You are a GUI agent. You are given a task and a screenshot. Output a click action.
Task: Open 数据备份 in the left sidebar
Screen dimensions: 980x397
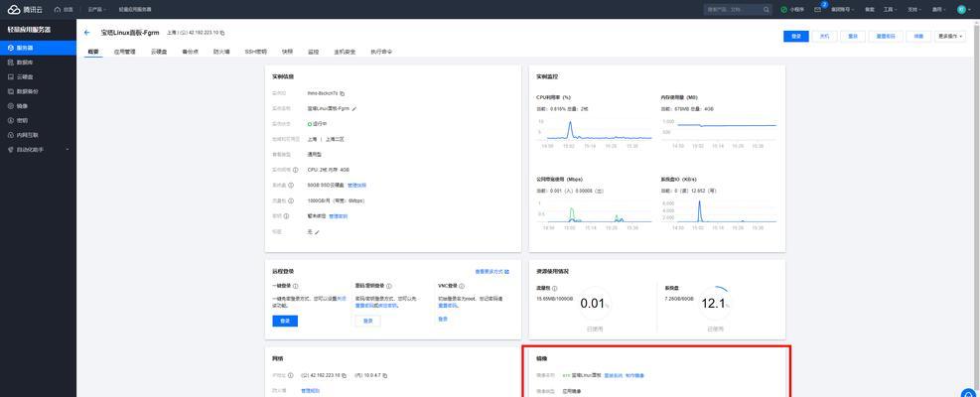pos(38,91)
